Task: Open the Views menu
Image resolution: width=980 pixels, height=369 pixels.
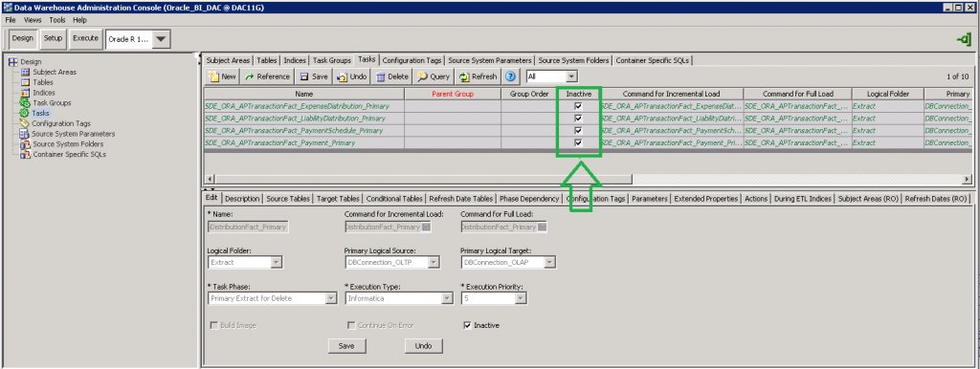Action: [33, 20]
